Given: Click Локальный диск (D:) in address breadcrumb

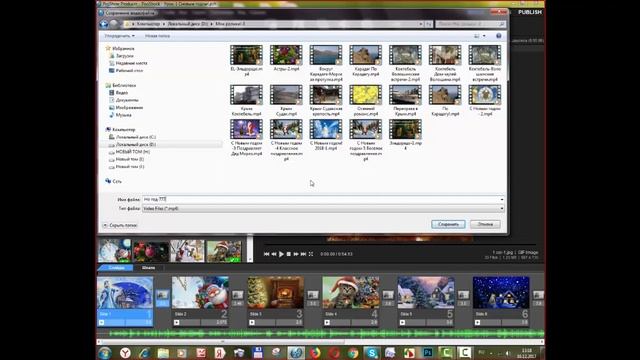Looking at the screenshot, I should 188,24.
